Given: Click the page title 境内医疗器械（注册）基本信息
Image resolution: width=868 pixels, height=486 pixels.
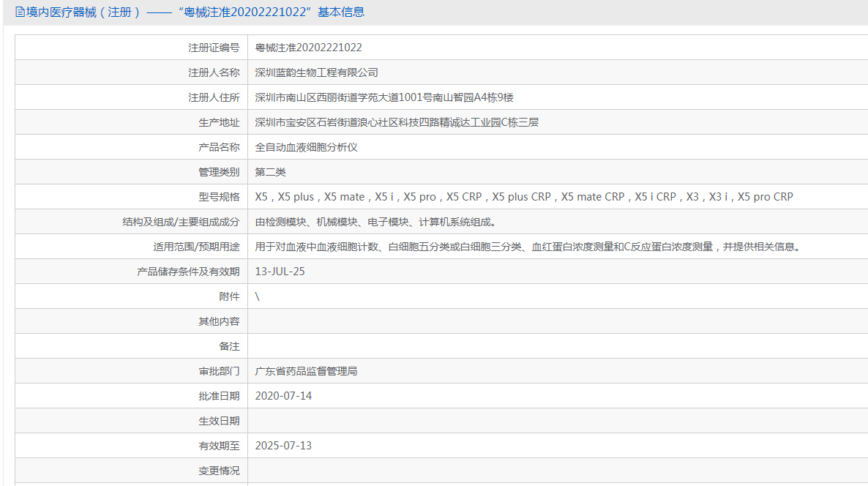Looking at the screenshot, I should (x=195, y=12).
